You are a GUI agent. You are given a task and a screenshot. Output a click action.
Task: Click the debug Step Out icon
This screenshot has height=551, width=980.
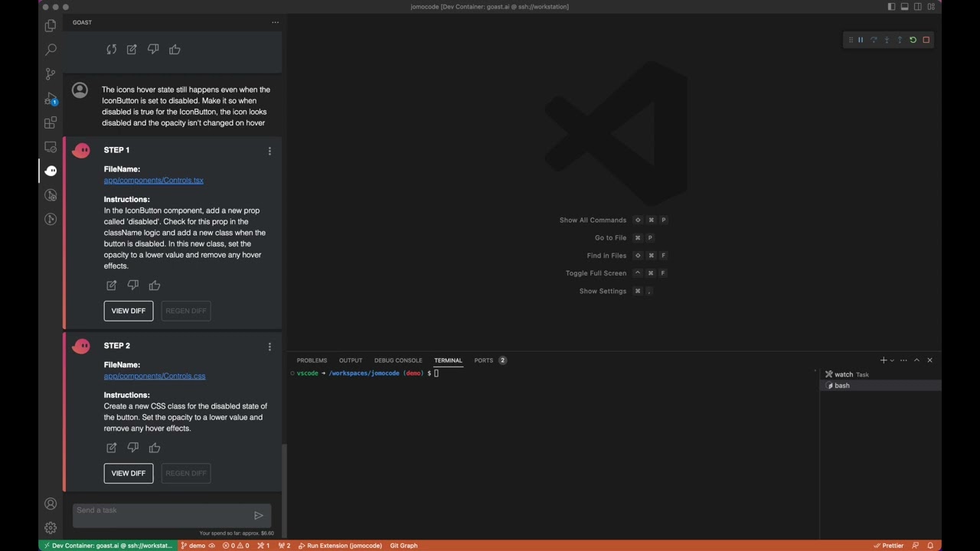(x=900, y=40)
